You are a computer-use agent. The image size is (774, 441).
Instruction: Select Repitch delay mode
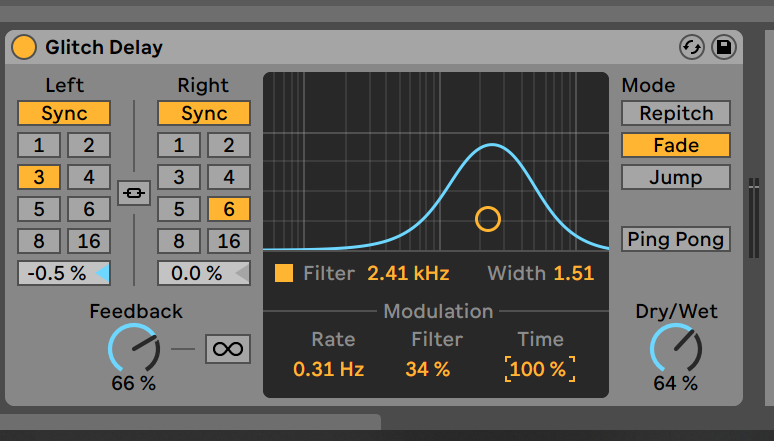675,113
